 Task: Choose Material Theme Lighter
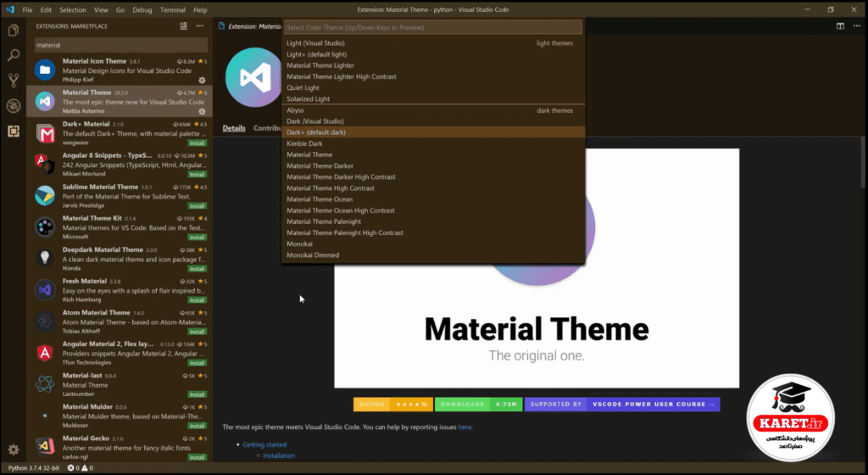[x=433, y=65]
